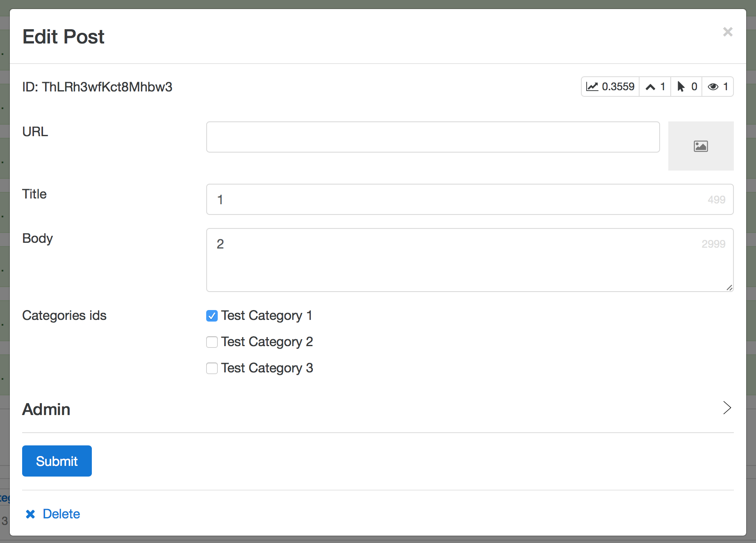Close the Edit Post dialog
756x543 pixels.
728,32
